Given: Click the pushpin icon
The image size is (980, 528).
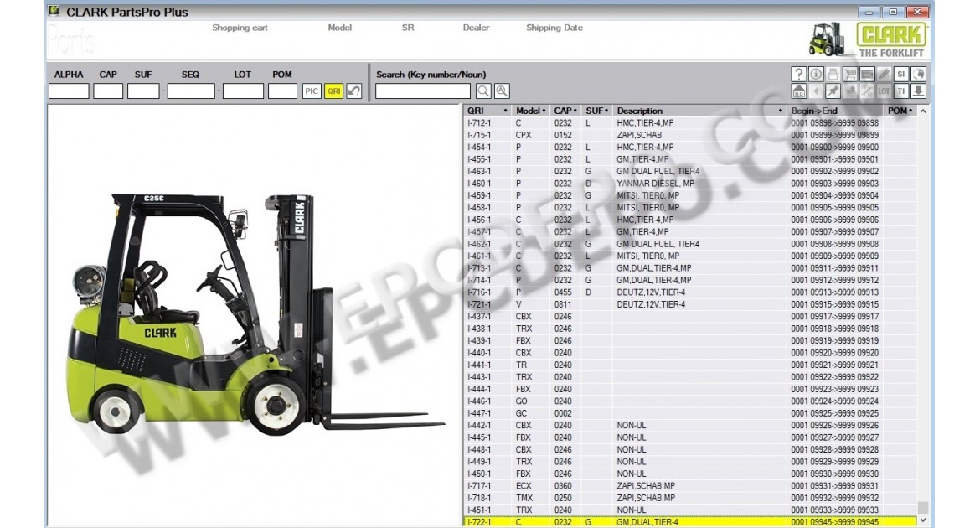Looking at the screenshot, I should click(x=833, y=91).
